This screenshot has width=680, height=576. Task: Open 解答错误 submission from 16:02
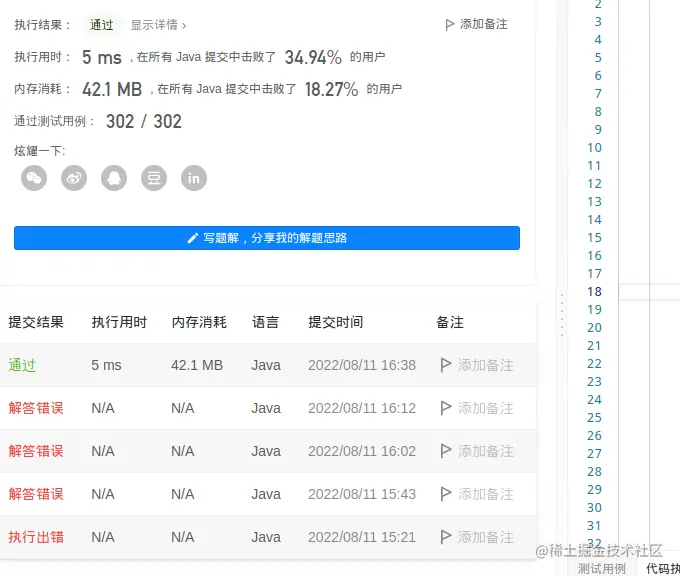click(36, 451)
